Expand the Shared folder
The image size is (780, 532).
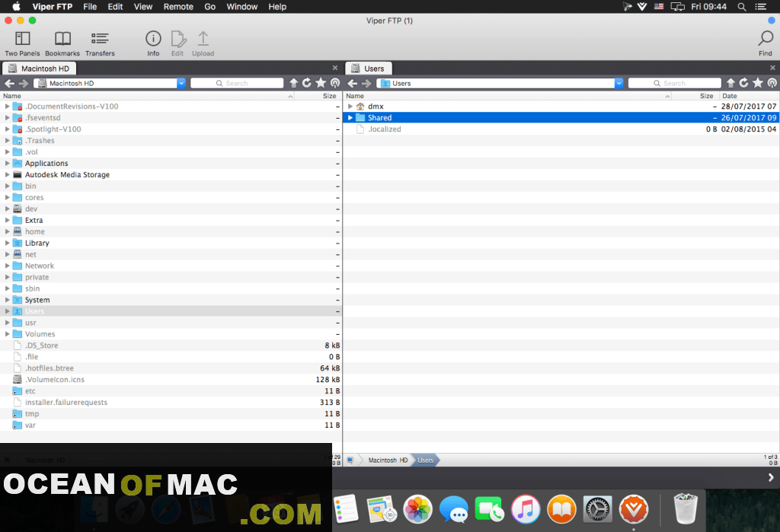350,118
